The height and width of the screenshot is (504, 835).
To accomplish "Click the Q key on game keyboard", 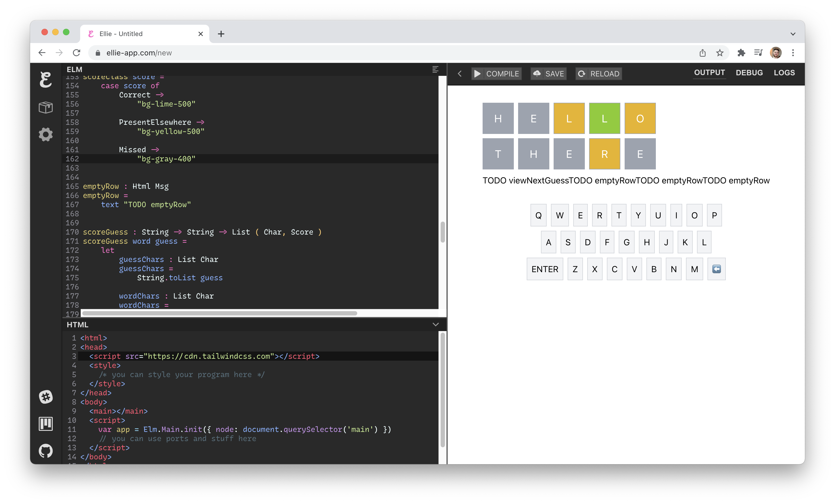I will click(538, 215).
